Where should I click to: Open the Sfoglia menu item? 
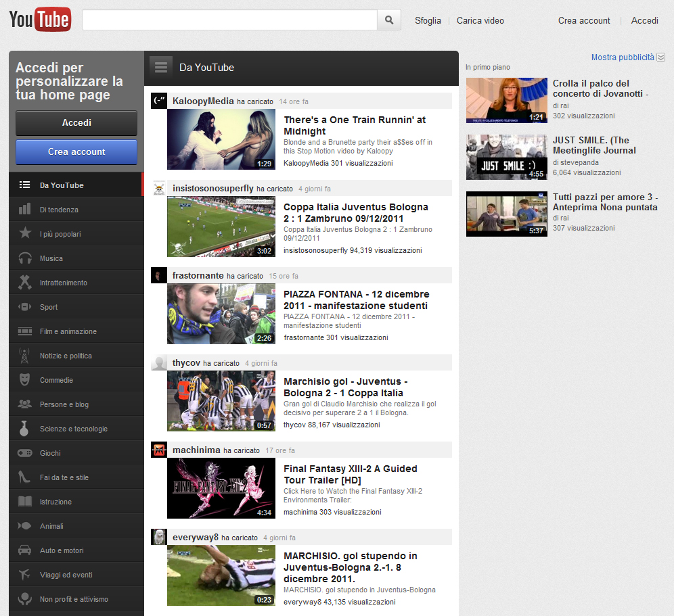428,20
